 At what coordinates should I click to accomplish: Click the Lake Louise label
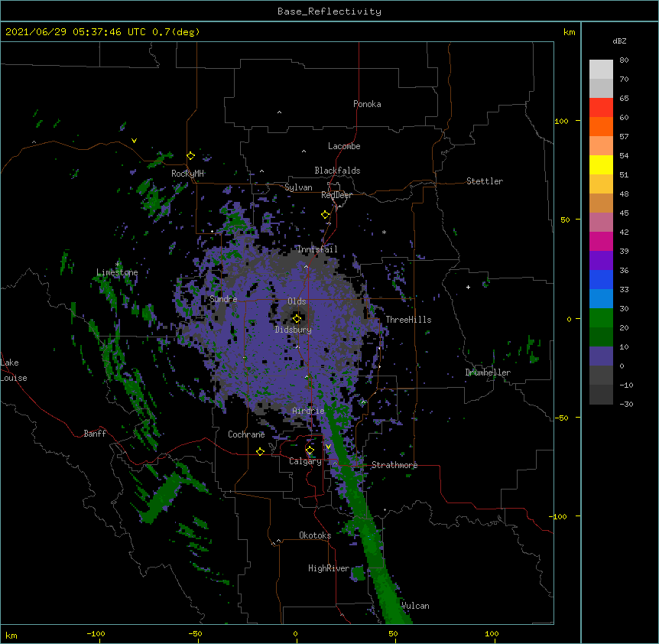[x=14, y=370]
